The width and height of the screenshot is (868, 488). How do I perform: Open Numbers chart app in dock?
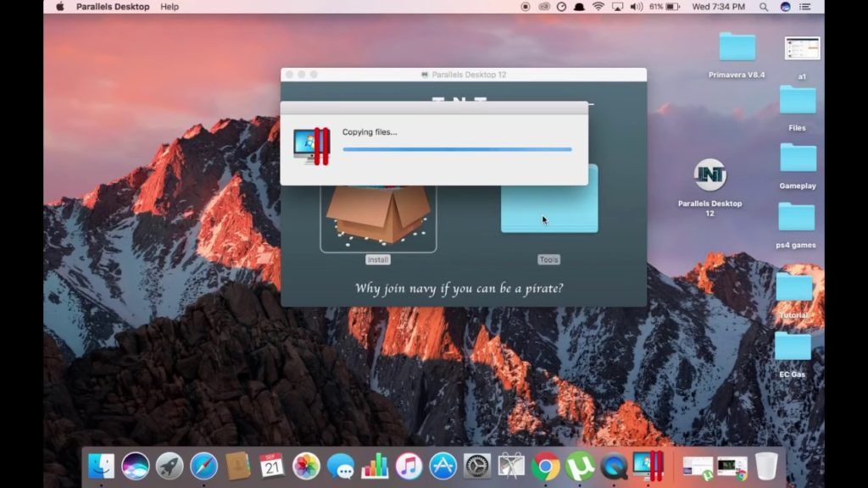click(375, 466)
